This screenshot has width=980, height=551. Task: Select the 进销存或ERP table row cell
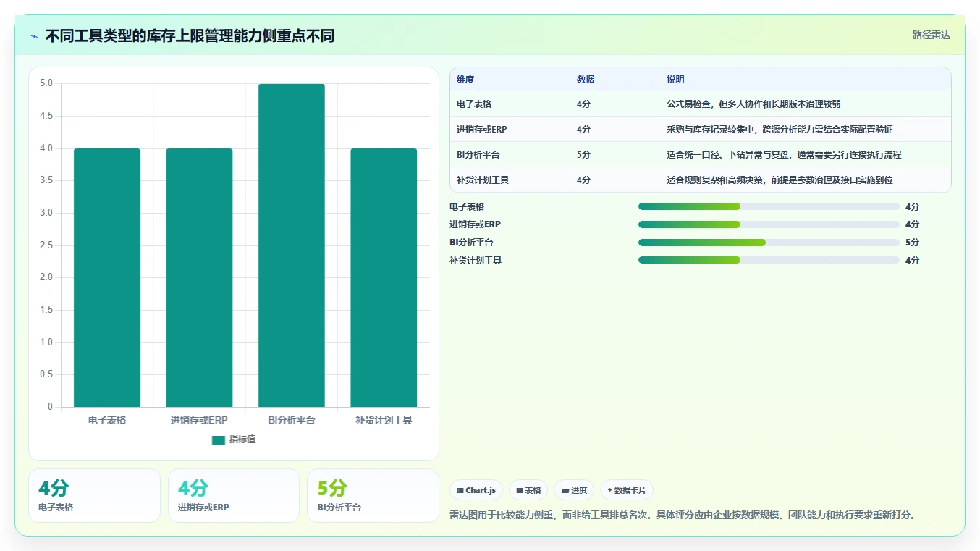coord(482,130)
